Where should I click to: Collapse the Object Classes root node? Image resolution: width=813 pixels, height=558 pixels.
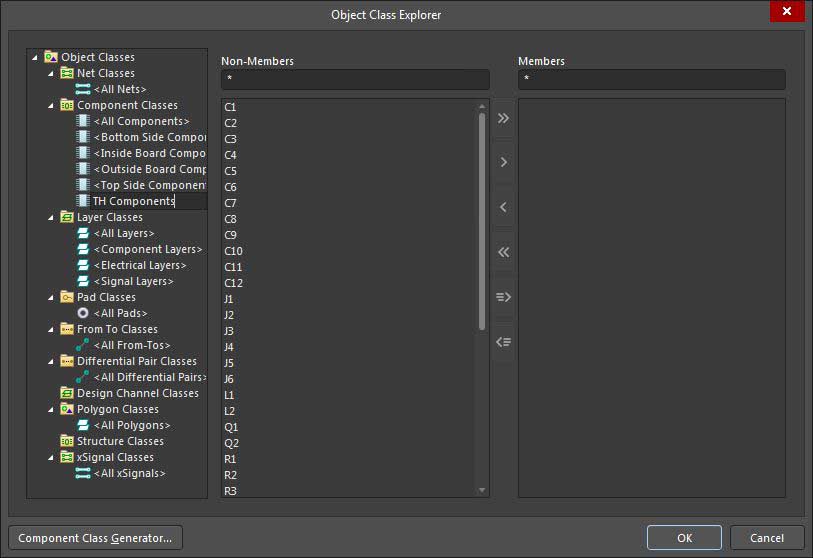[x=36, y=57]
